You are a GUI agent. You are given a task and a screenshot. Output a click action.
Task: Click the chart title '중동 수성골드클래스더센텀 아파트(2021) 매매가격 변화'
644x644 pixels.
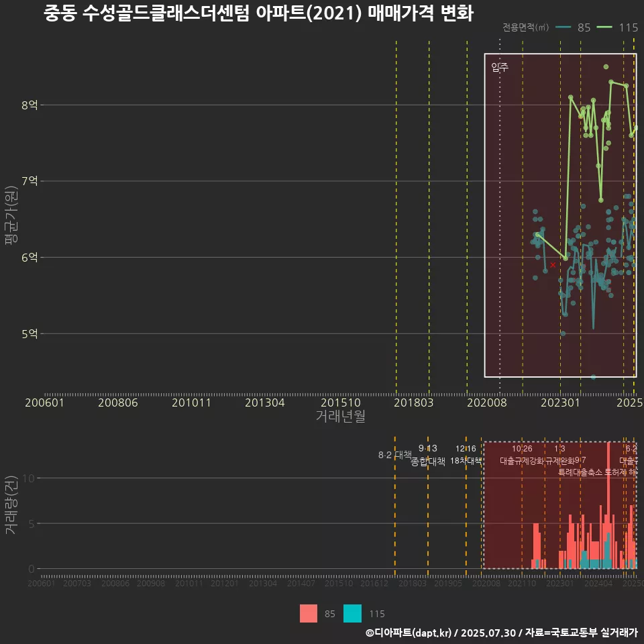click(x=258, y=13)
